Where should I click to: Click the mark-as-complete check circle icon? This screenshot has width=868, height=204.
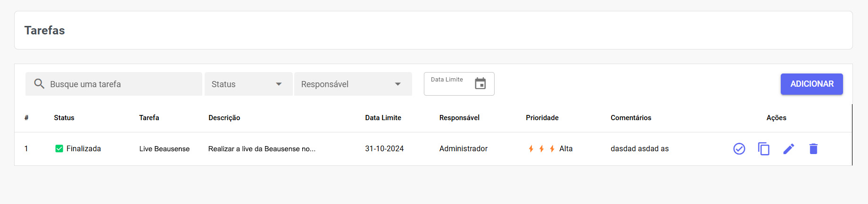pyautogui.click(x=739, y=149)
